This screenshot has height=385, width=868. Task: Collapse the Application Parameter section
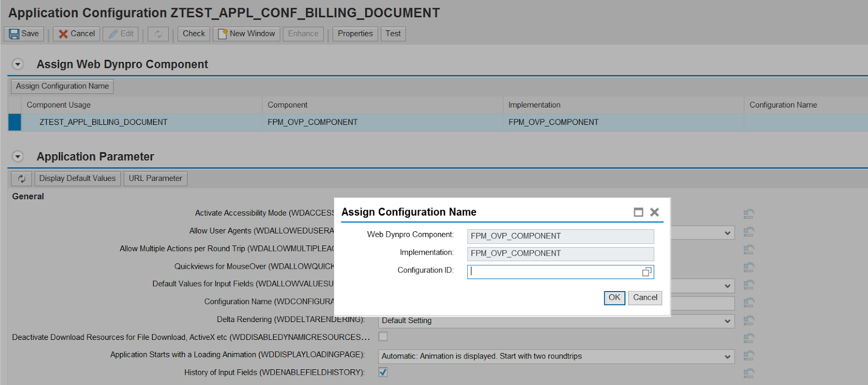pos(18,156)
